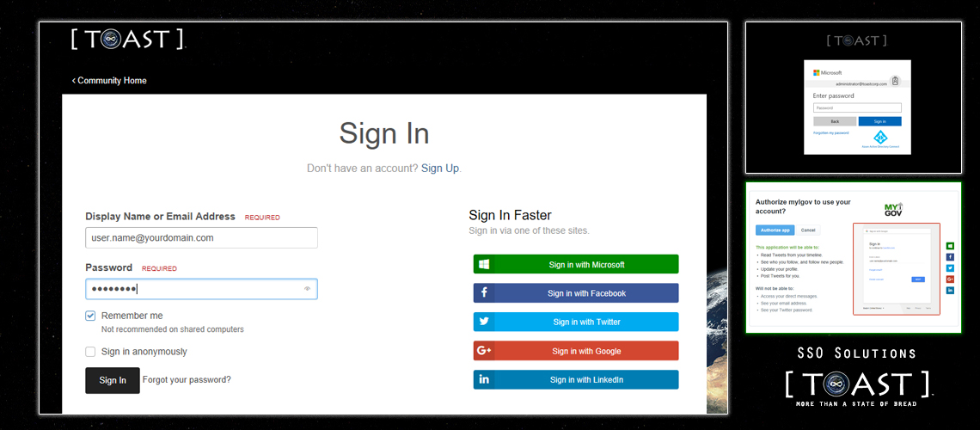This screenshot has width=980, height=430.
Task: Click the Enter password field in Microsoft dialog
Action: pos(858,107)
